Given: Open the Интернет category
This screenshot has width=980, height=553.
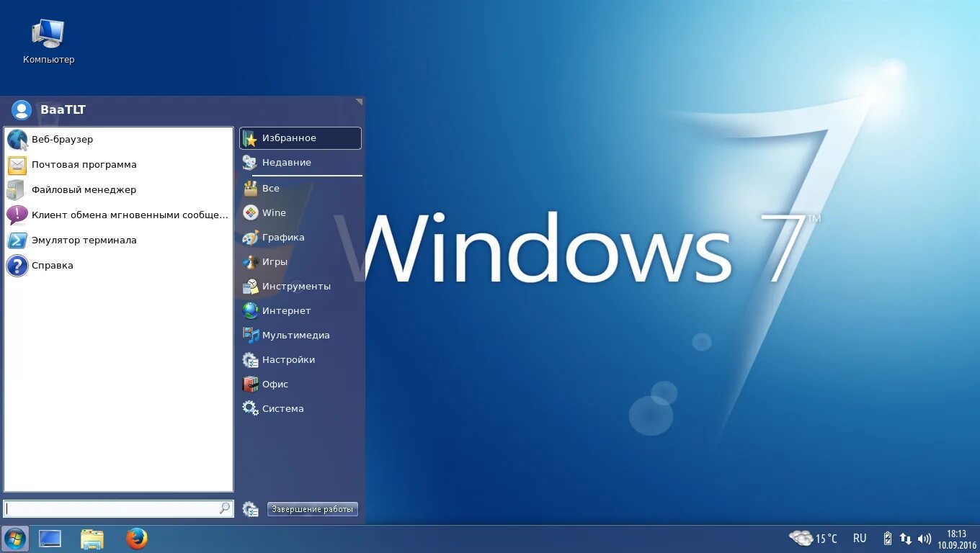Looking at the screenshot, I should (x=300, y=311).
